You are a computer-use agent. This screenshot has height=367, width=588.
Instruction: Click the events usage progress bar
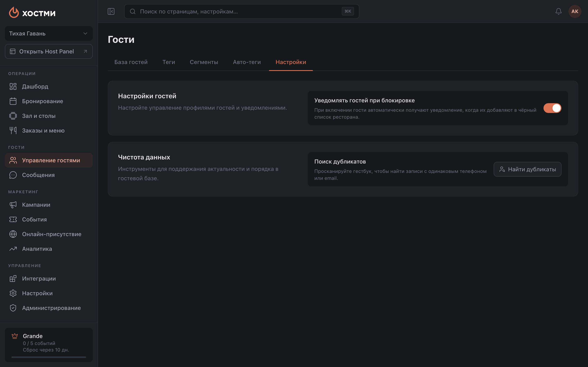coord(49,357)
